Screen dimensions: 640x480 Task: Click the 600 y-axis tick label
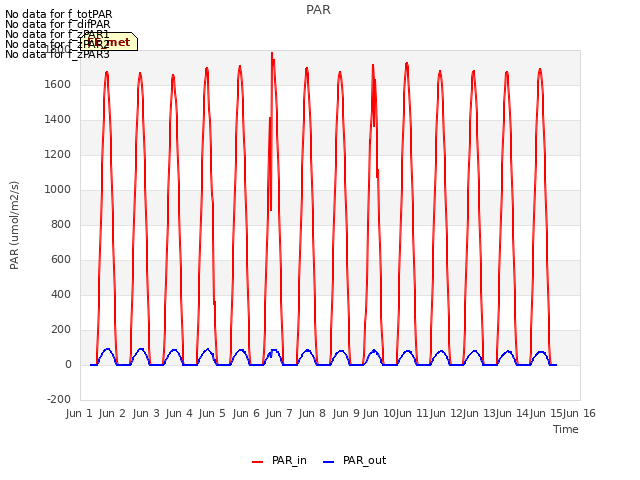click(x=61, y=260)
